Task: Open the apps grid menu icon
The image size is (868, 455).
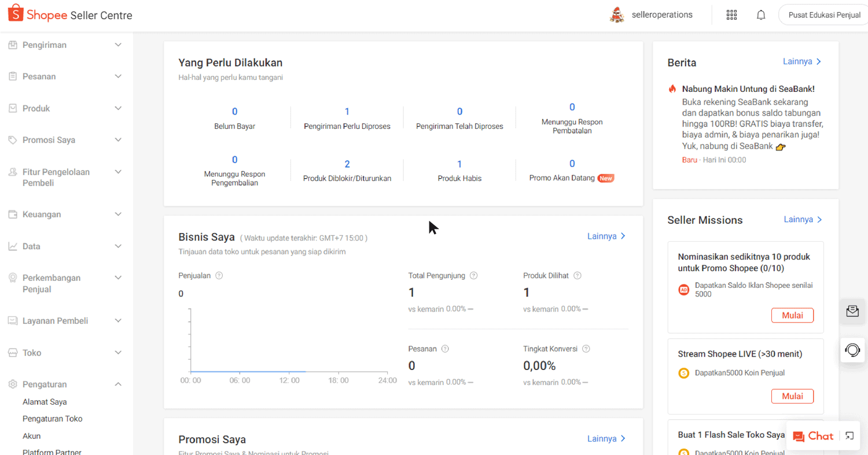Action: click(x=731, y=15)
